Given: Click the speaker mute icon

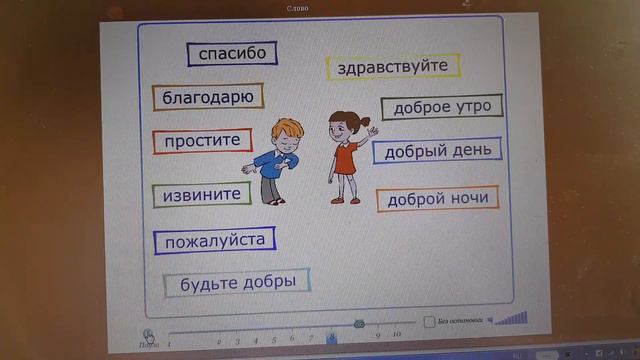Looking at the screenshot, I should click(x=490, y=320).
